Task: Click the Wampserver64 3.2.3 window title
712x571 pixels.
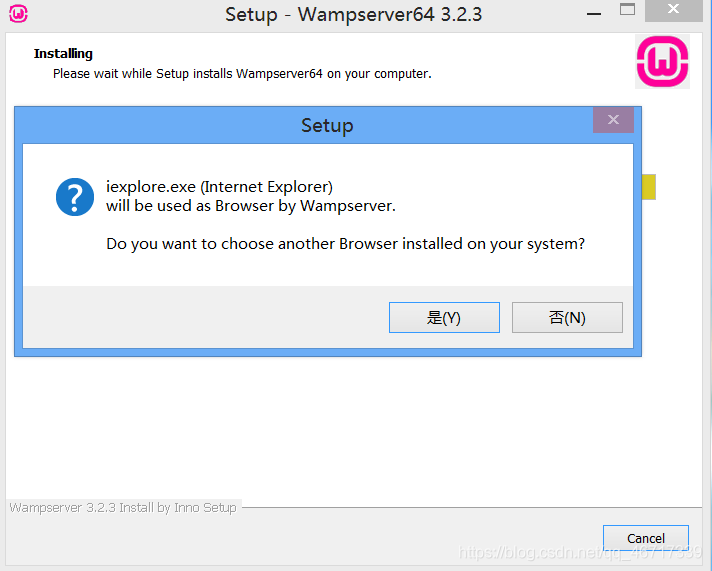Action: pyautogui.click(x=353, y=15)
